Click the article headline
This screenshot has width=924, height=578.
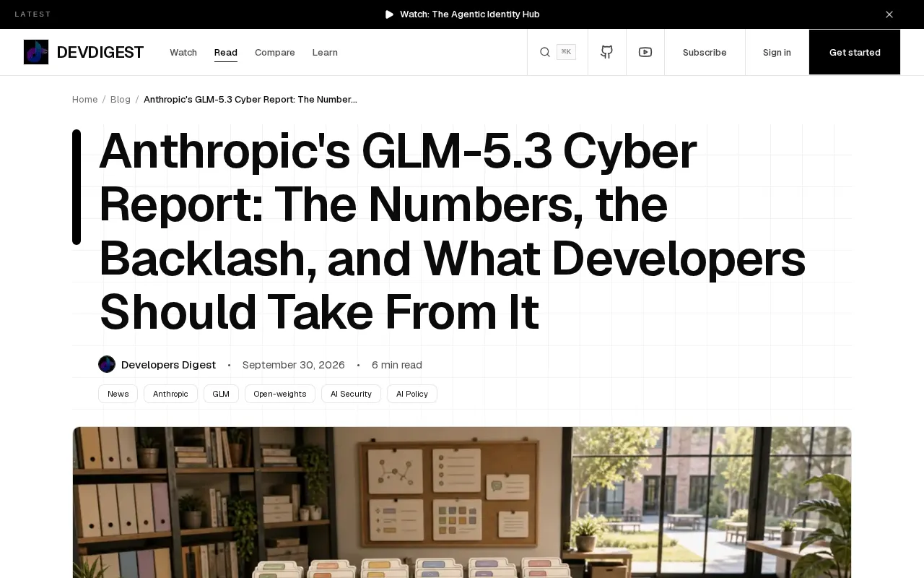[453, 231]
